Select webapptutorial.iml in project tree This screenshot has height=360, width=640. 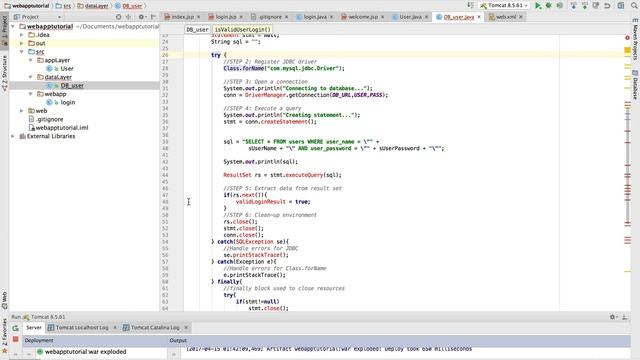click(x=62, y=128)
